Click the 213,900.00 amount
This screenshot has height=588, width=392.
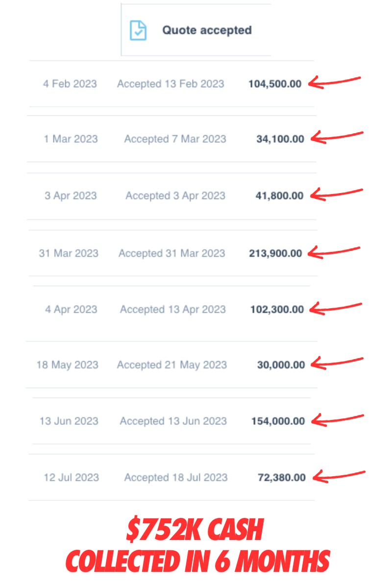pos(275,253)
